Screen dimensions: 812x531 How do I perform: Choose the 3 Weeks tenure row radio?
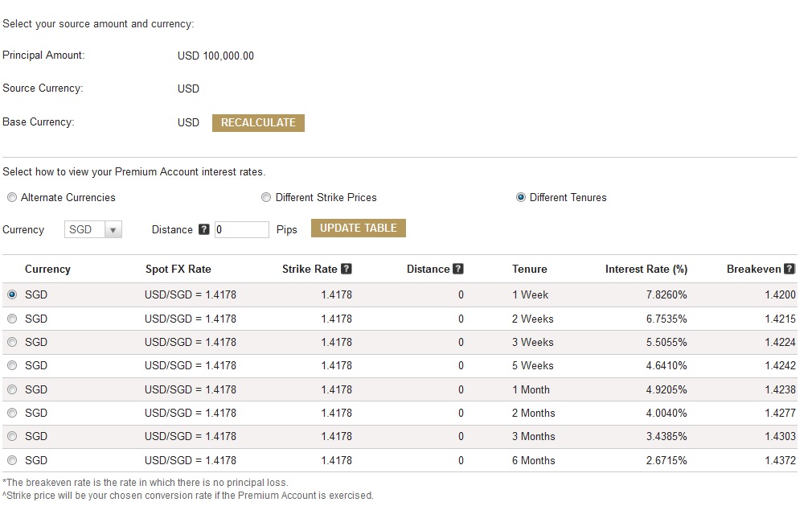click(x=12, y=342)
